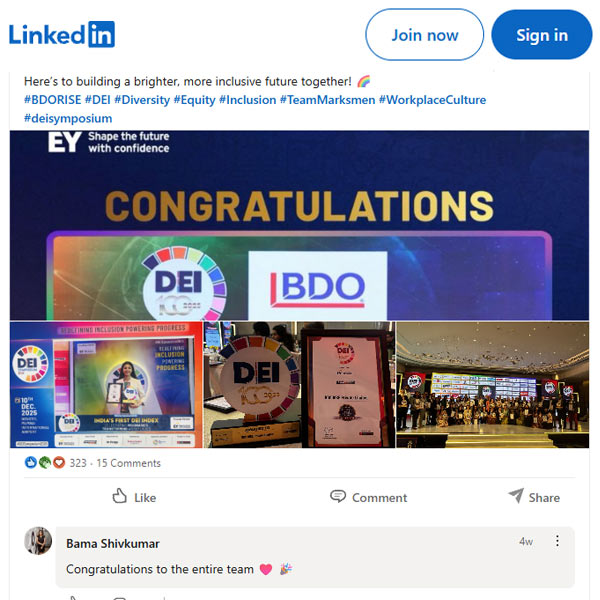Viewport: 600px width, 600px height.
Task: Open the #deisymposium hashtag link
Action: click(68, 118)
